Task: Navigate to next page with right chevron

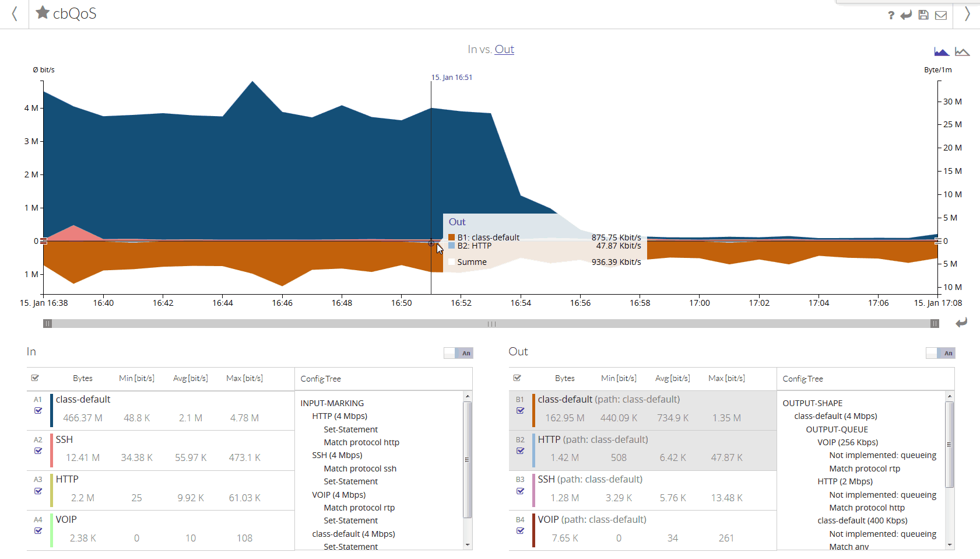Action: point(967,13)
